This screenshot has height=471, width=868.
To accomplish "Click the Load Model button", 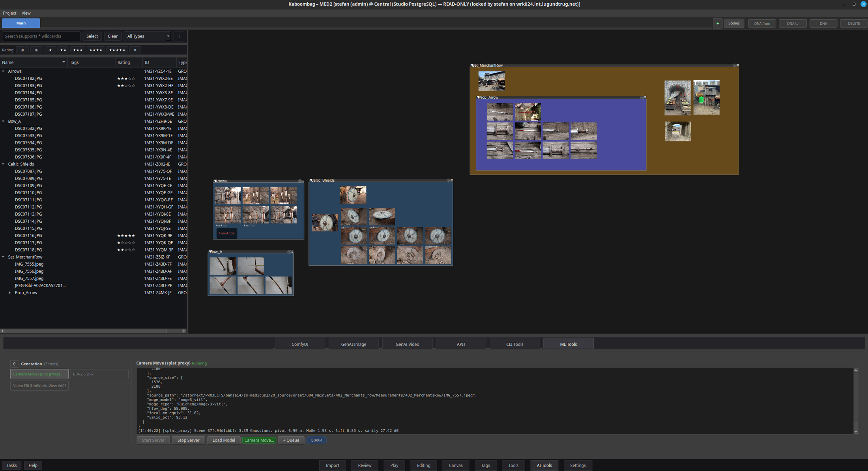I will (224, 440).
